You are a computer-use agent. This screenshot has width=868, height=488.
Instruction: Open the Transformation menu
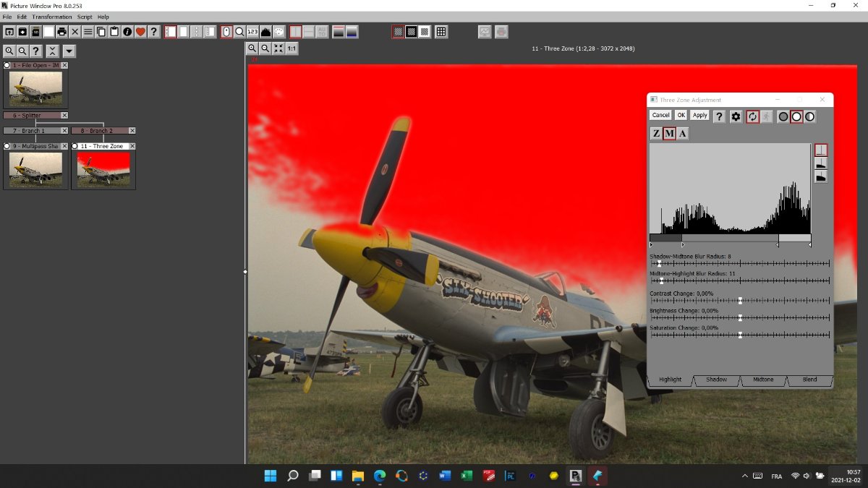click(x=52, y=17)
